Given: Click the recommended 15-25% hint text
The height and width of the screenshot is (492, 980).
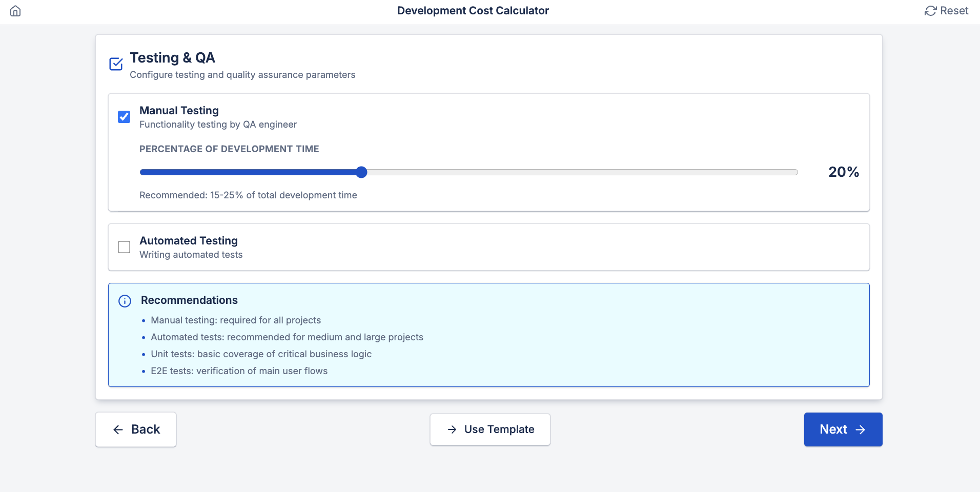Looking at the screenshot, I should click(x=248, y=195).
